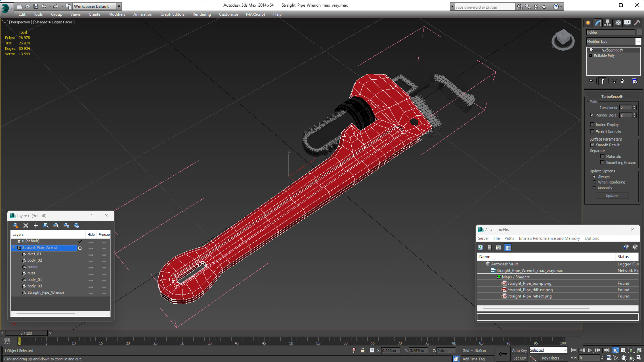
Task: Collapse the TurboSmooth rollout
Action: [612, 97]
